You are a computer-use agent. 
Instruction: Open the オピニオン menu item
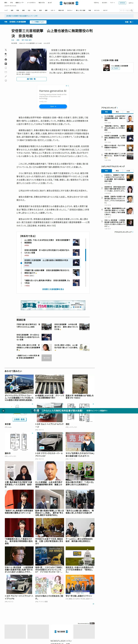tap(97, 11)
